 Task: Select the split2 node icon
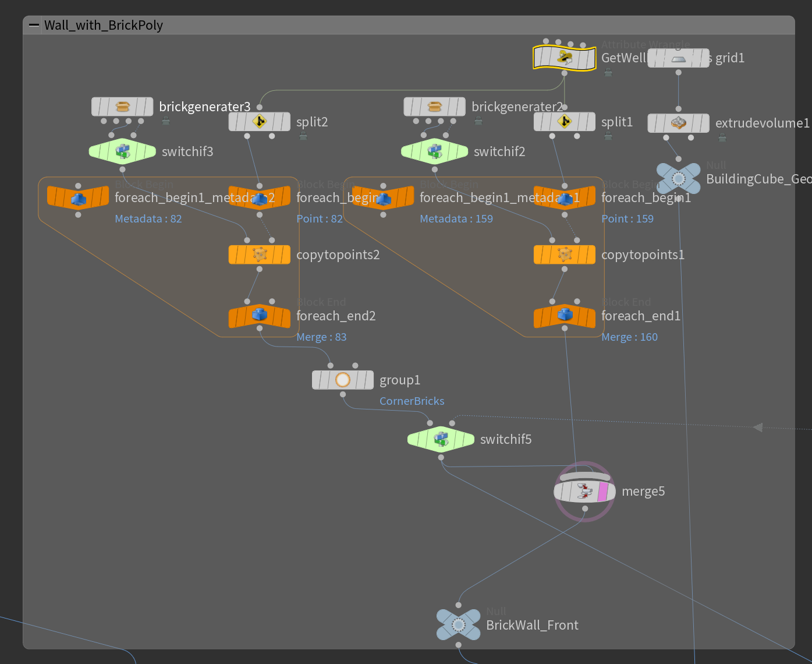click(x=260, y=122)
